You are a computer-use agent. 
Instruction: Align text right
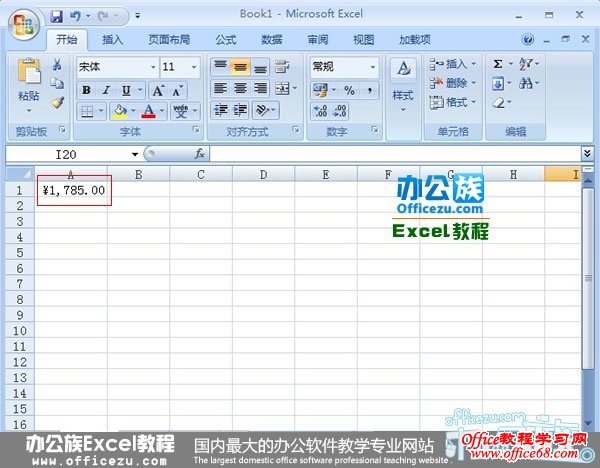[260, 88]
